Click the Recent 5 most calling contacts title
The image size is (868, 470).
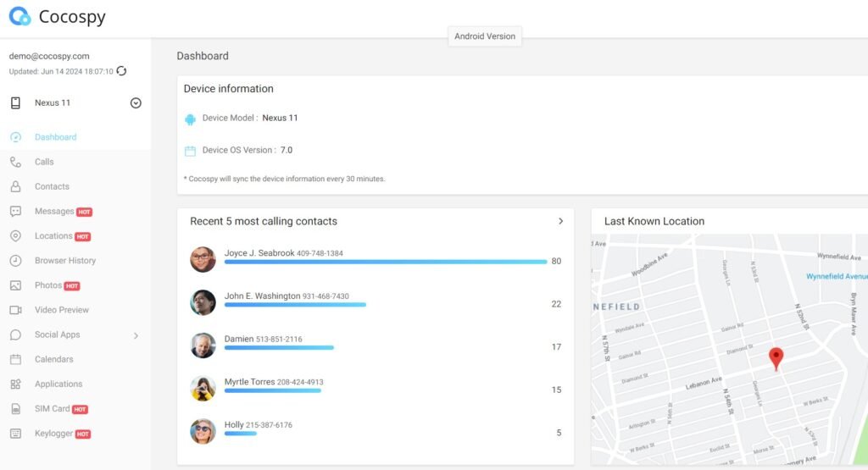coord(264,221)
